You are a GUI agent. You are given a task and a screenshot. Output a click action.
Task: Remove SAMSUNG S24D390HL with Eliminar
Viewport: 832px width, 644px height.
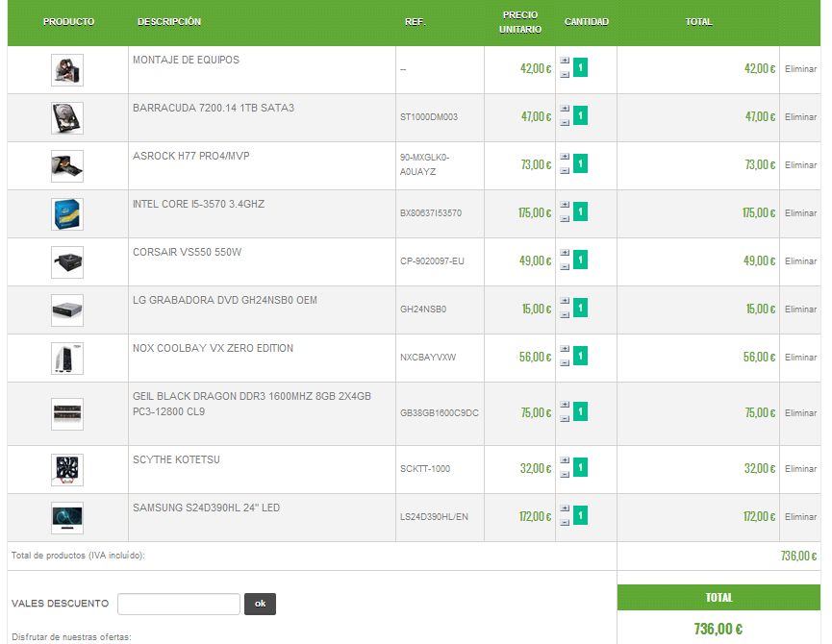click(800, 517)
